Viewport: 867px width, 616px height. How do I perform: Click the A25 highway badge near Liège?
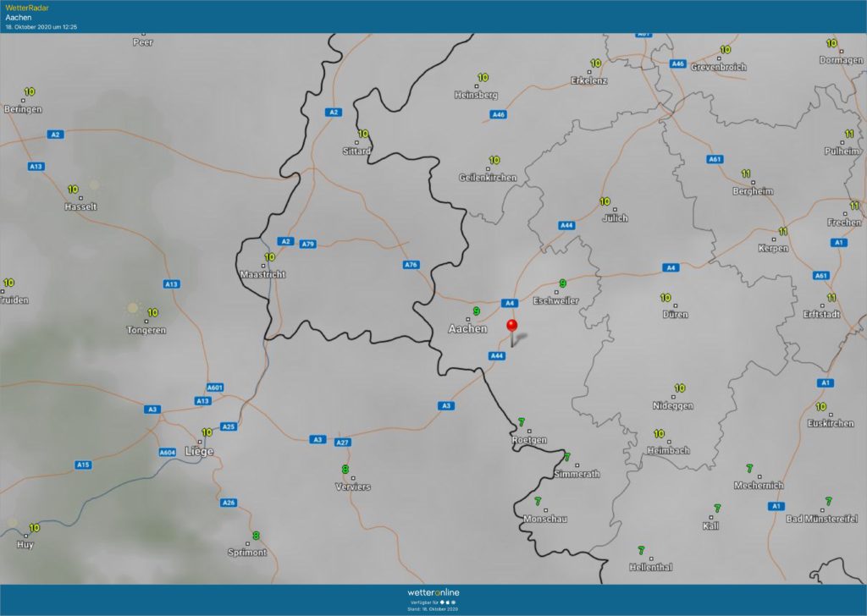pyautogui.click(x=229, y=426)
